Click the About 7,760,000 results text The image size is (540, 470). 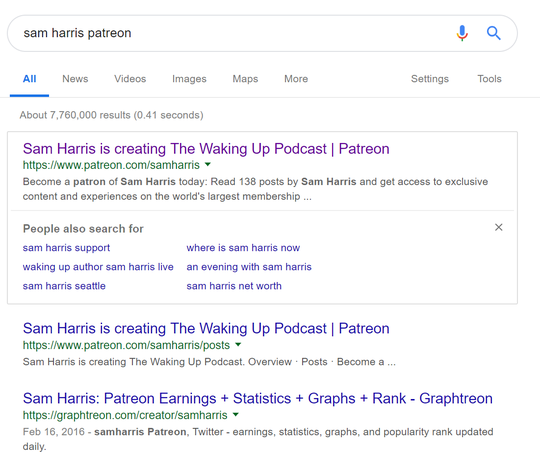(111, 115)
